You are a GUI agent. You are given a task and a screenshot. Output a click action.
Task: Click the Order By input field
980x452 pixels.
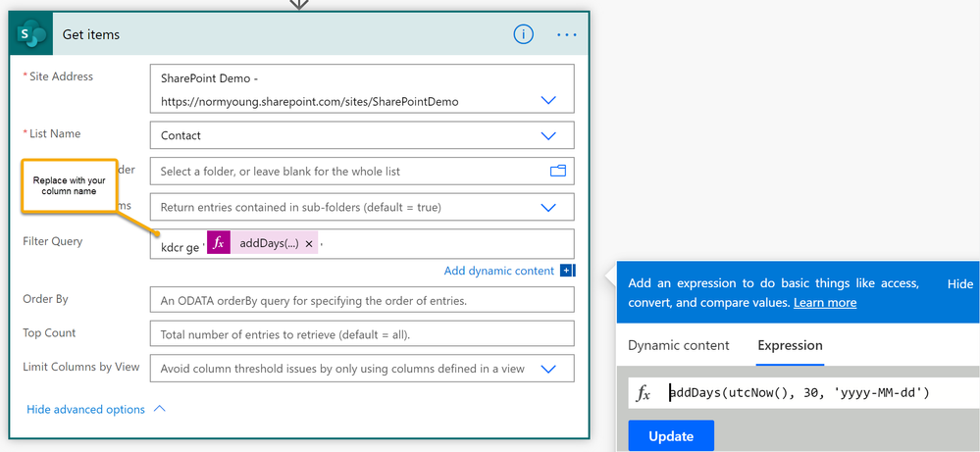click(x=361, y=300)
